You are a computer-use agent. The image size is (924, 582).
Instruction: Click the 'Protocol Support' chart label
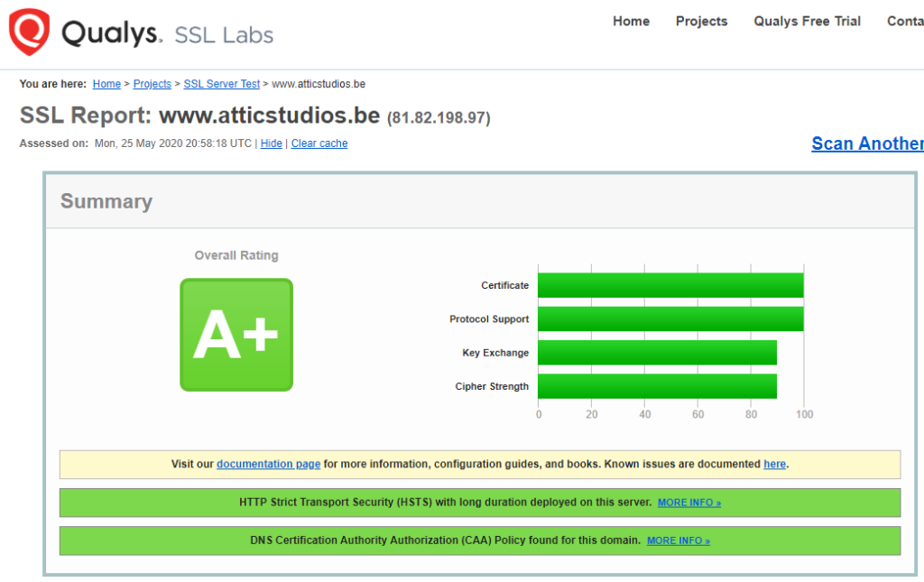pos(489,319)
